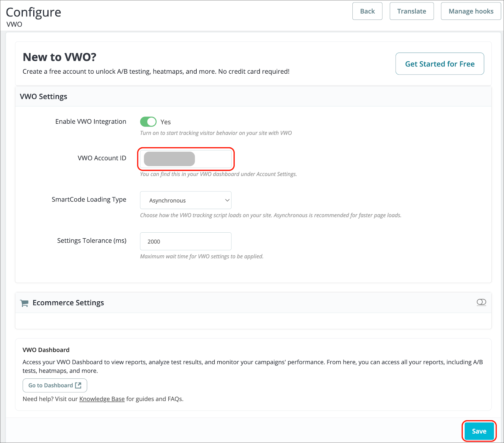
Task: Click the external link icon in Go to Dashboard
Action: coord(78,385)
